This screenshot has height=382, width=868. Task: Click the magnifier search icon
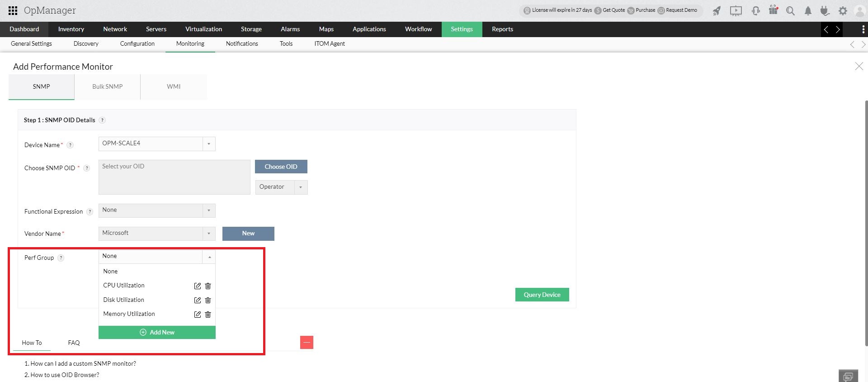click(x=790, y=11)
